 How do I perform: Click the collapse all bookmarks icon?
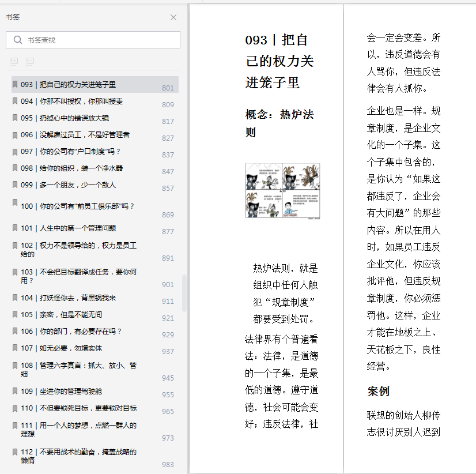click(x=30, y=61)
